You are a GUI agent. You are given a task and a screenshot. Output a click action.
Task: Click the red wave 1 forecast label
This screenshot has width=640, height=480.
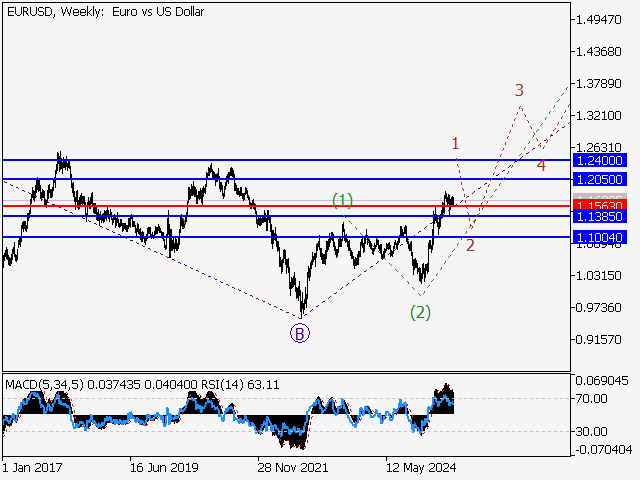click(x=455, y=144)
